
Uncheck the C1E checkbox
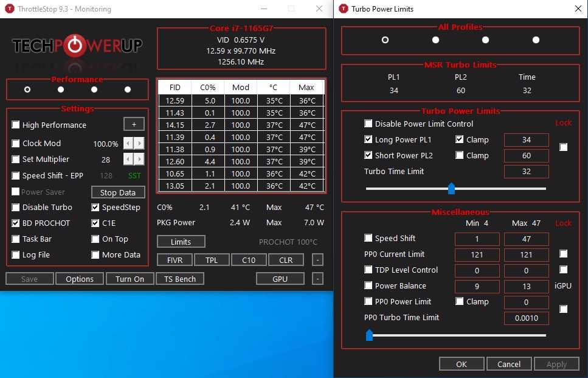(x=95, y=223)
